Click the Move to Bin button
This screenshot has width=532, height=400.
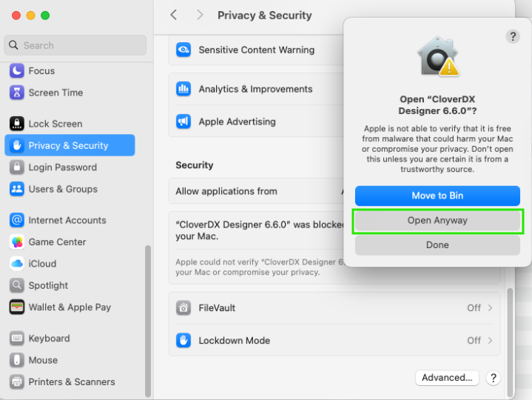437,196
